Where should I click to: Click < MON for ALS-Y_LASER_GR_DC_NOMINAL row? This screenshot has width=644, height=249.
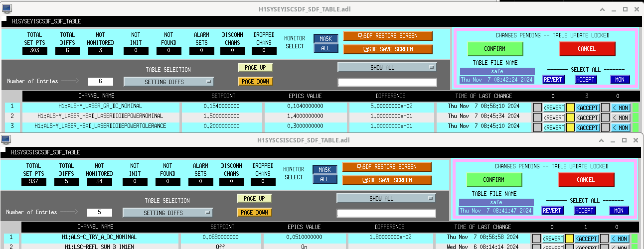click(x=621, y=107)
